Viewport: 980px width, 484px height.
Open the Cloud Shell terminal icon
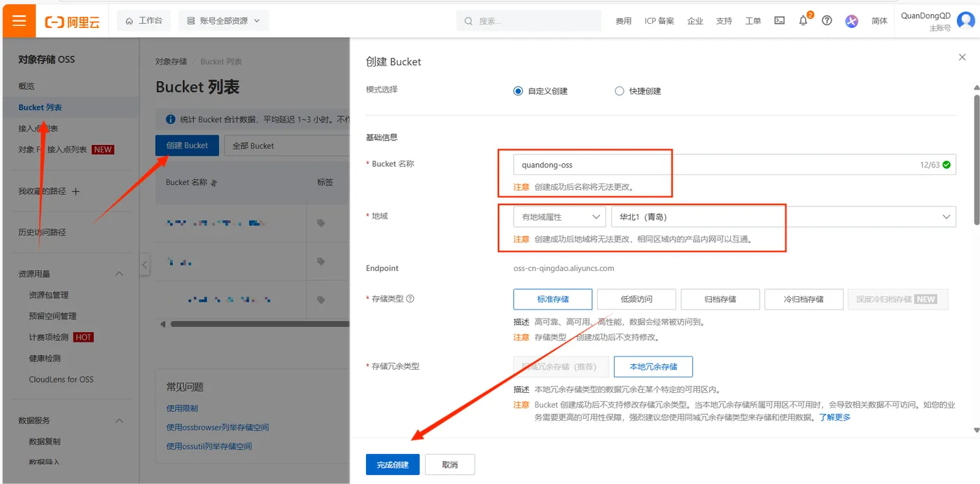click(x=779, y=21)
